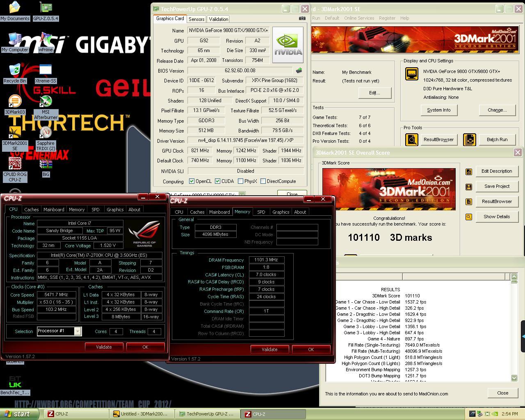525x420 pixels.
Task: Toggle the PhysX checkbox
Action: point(240,181)
